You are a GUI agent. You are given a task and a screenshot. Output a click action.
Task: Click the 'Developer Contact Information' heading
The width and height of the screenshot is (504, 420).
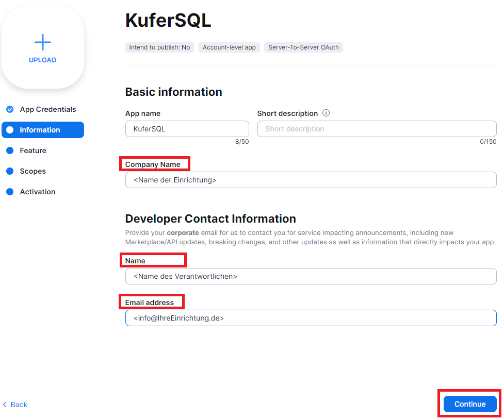coord(210,219)
